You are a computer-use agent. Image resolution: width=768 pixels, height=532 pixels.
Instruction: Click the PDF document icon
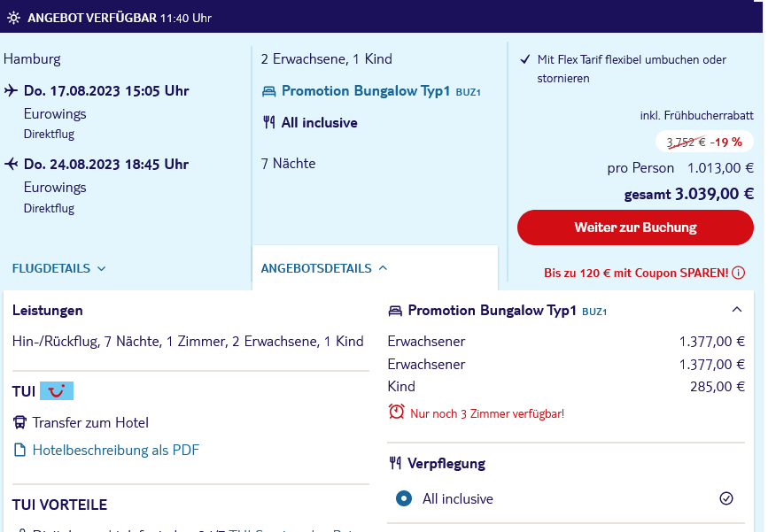(x=19, y=450)
